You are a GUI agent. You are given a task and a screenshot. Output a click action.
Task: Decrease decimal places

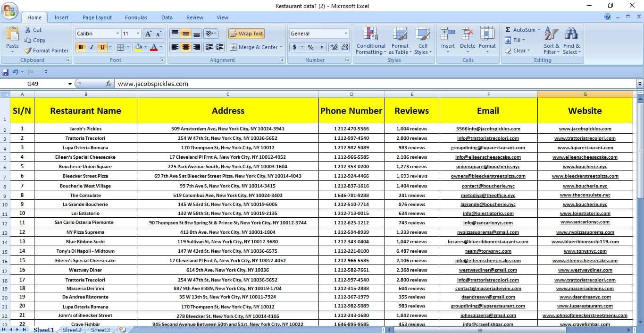[344, 47]
